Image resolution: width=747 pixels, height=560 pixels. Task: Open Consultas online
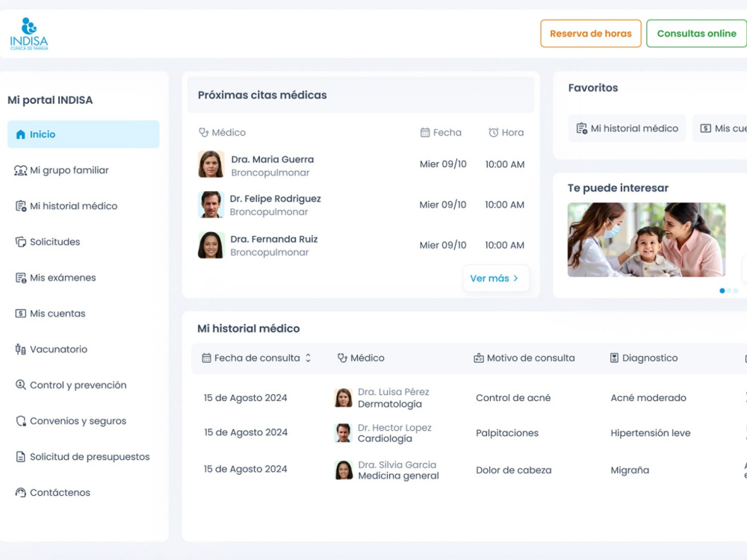click(x=696, y=34)
